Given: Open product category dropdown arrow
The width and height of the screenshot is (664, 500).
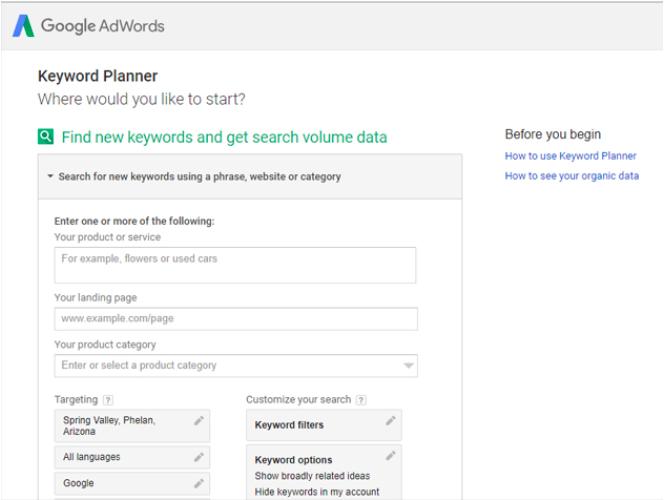Looking at the screenshot, I should pos(408,365).
